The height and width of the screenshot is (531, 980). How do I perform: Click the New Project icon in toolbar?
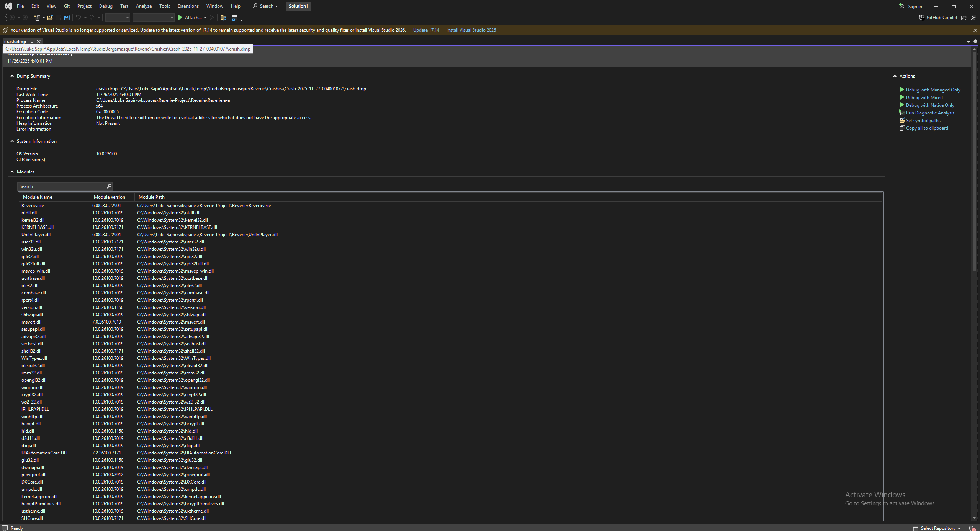pyautogui.click(x=37, y=18)
